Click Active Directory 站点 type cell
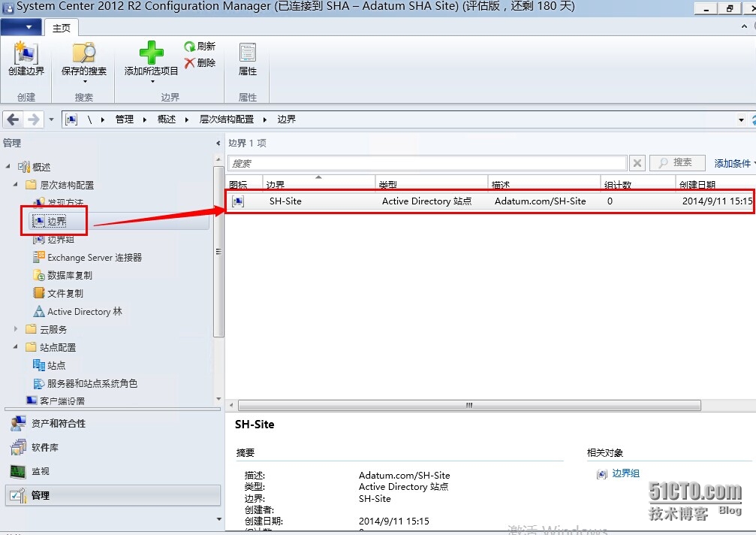Image resolution: width=756 pixels, height=535 pixels. 426,201
